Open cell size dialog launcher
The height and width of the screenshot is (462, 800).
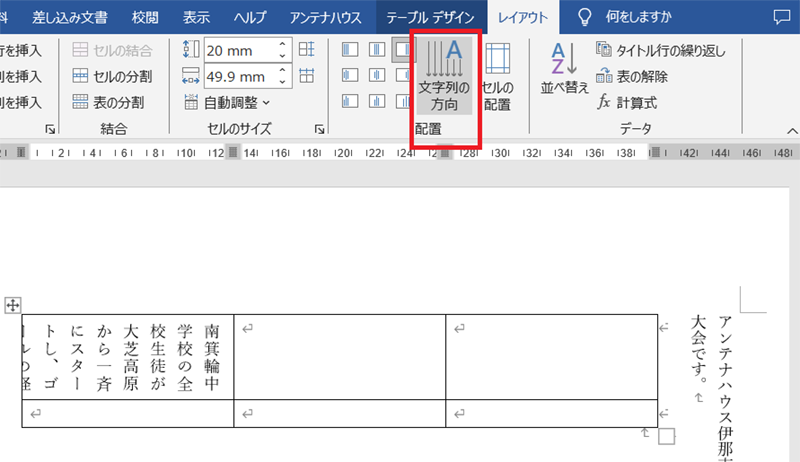pos(319,129)
